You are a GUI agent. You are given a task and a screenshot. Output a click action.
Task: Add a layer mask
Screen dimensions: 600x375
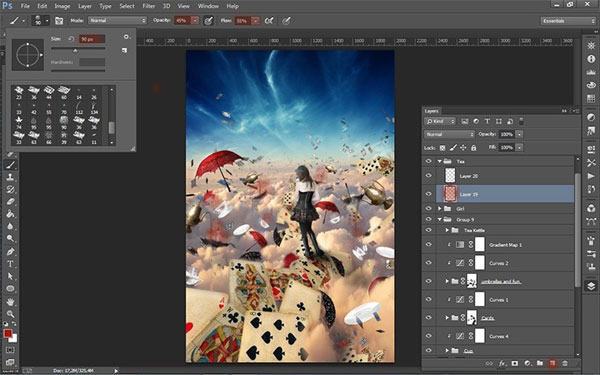[515, 363]
